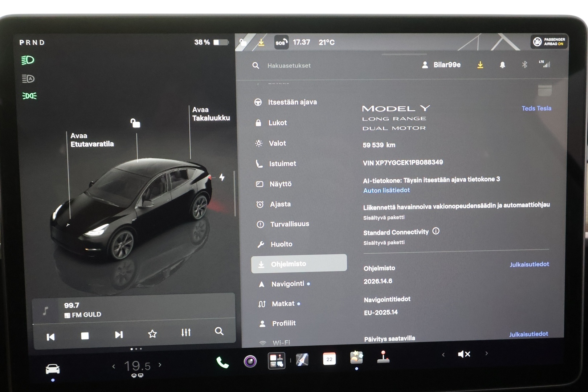Tap the status bar software download icon
This screenshot has height=392, width=588.
tap(261, 42)
